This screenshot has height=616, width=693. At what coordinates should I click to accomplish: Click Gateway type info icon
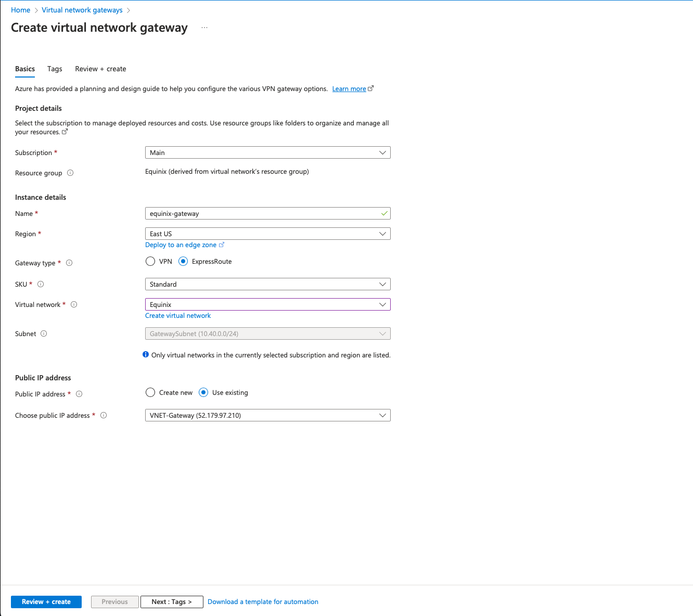tap(69, 263)
